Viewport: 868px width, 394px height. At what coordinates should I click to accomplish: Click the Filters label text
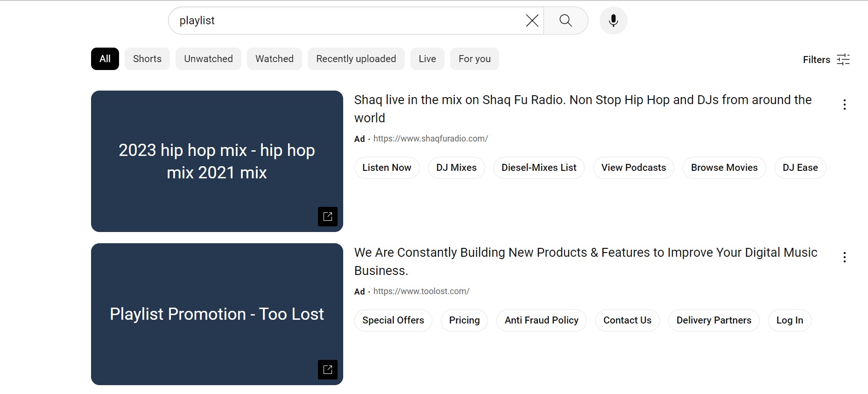click(x=817, y=60)
